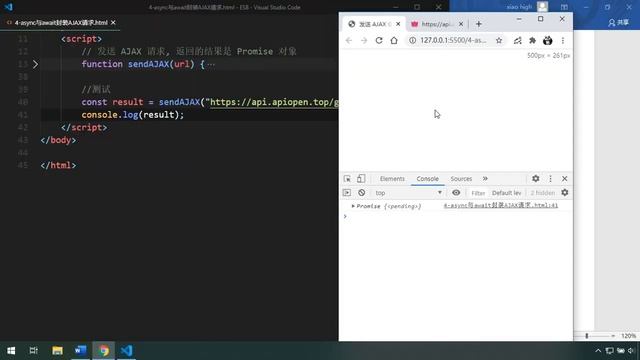Switch to the Console tab

pos(427,179)
